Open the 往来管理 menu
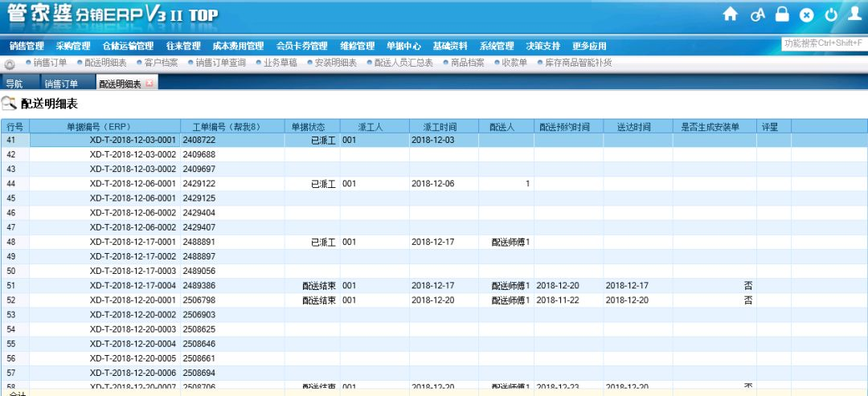The image size is (868, 396). 183,47
